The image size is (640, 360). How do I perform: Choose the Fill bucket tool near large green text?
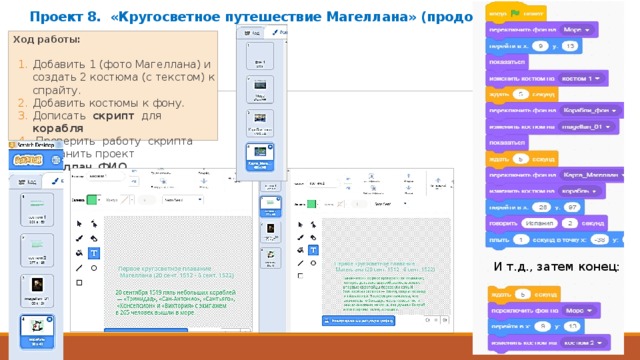tap(79, 253)
